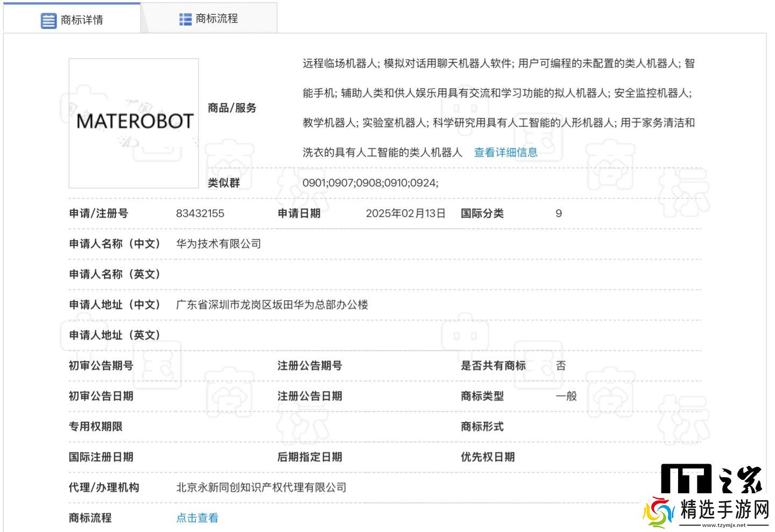Switch to the 商标详情 tab label

pos(82,20)
